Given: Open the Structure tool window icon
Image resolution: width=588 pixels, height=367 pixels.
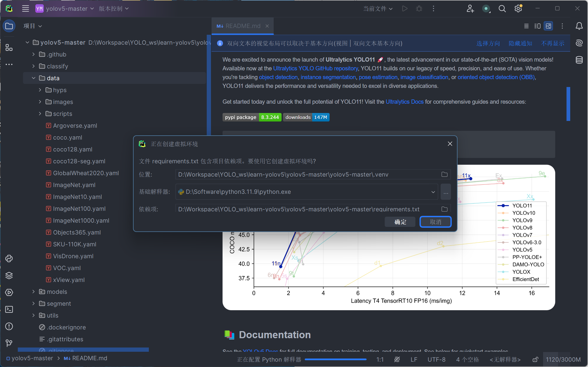Looking at the screenshot, I should pyautogui.click(x=9, y=48).
